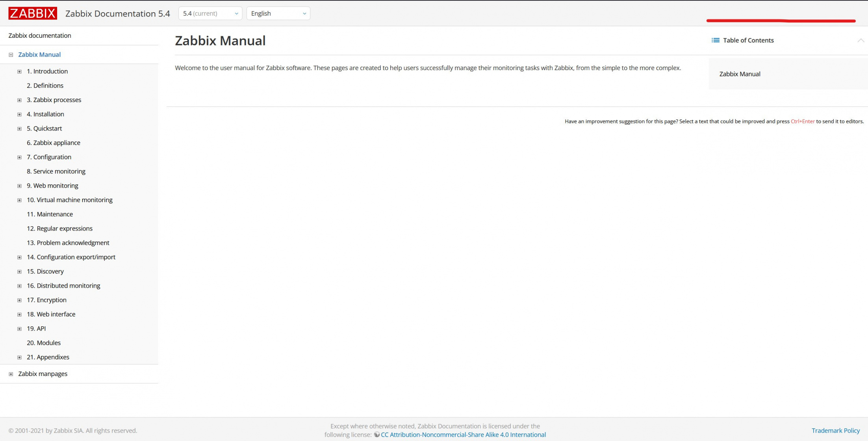Click the Zabbix logo
The height and width of the screenshot is (441, 868).
click(32, 13)
